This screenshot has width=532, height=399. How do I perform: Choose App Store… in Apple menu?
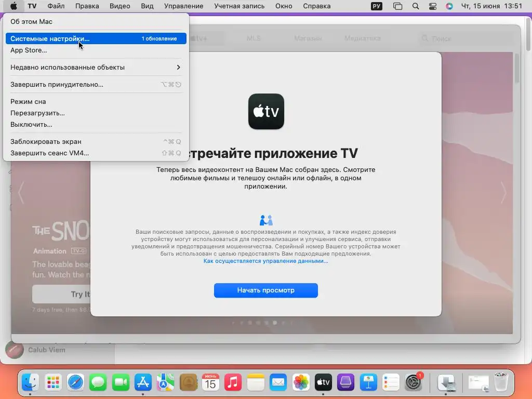pyautogui.click(x=96, y=50)
